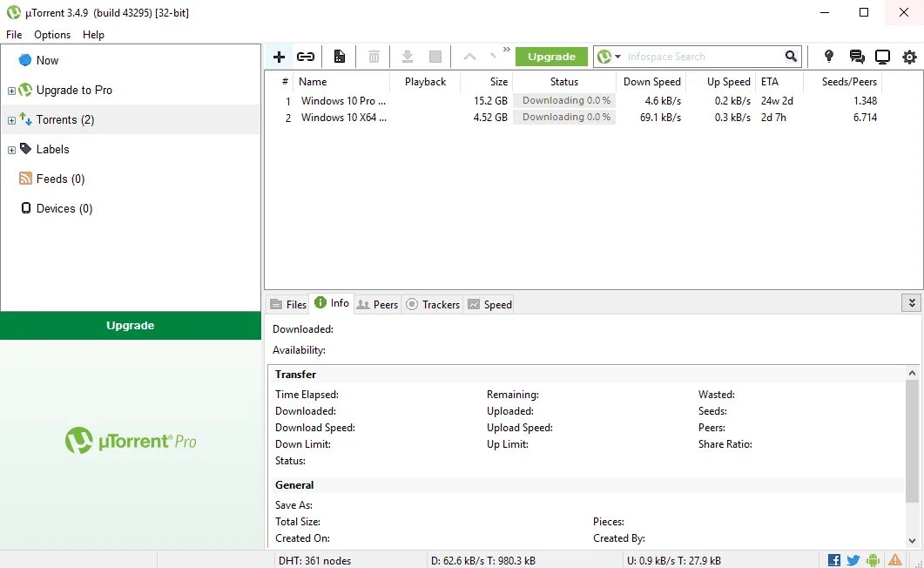924x568 pixels.
Task: Click the Start download arrow icon
Action: [408, 57]
